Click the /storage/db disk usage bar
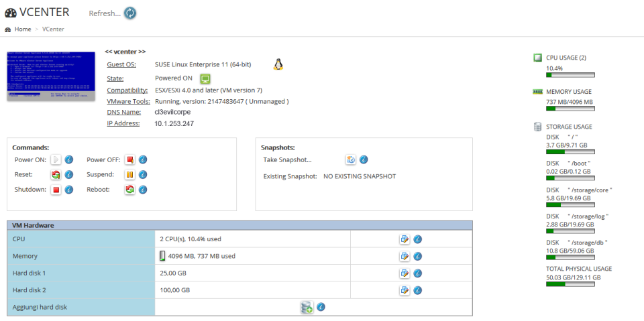The image size is (644, 321). pyautogui.click(x=570, y=257)
